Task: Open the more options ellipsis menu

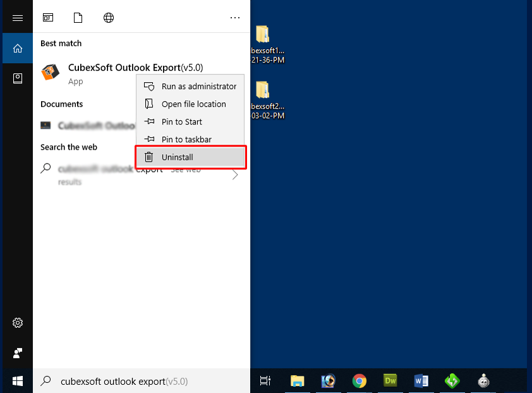Action: click(x=235, y=18)
